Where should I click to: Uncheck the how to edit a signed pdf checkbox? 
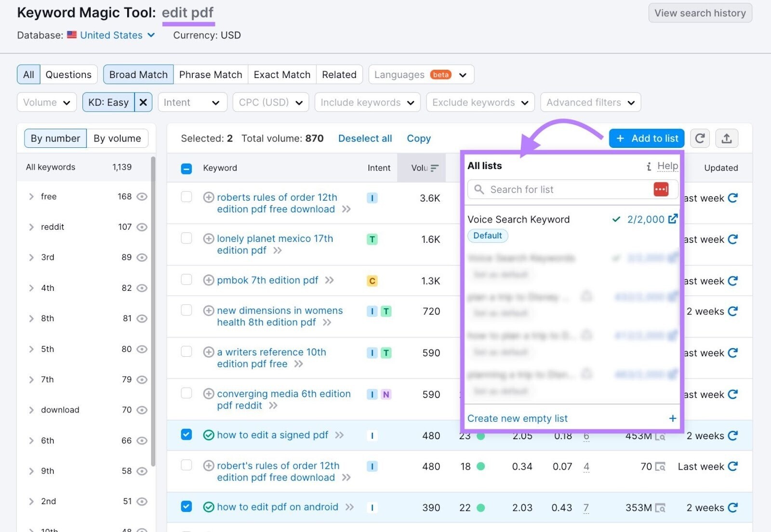coord(186,435)
